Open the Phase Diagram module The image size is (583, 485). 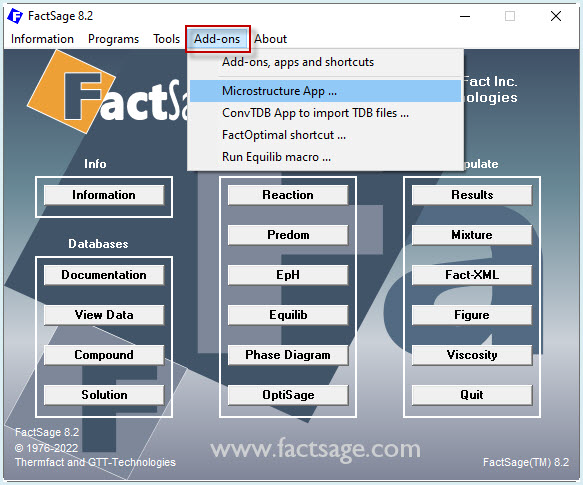pyautogui.click(x=288, y=355)
